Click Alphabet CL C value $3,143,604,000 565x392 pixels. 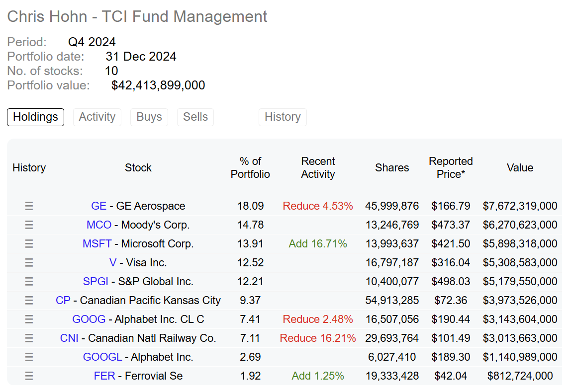[520, 319]
